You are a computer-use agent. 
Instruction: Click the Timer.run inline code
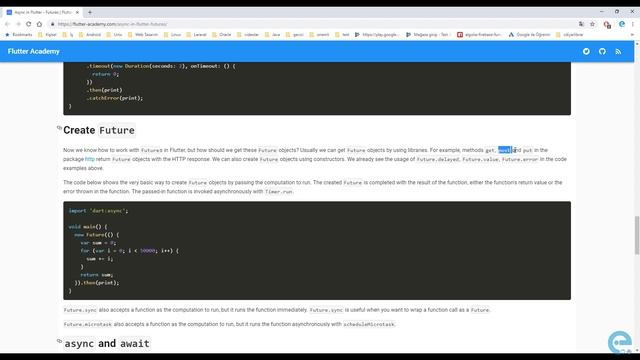(279, 191)
